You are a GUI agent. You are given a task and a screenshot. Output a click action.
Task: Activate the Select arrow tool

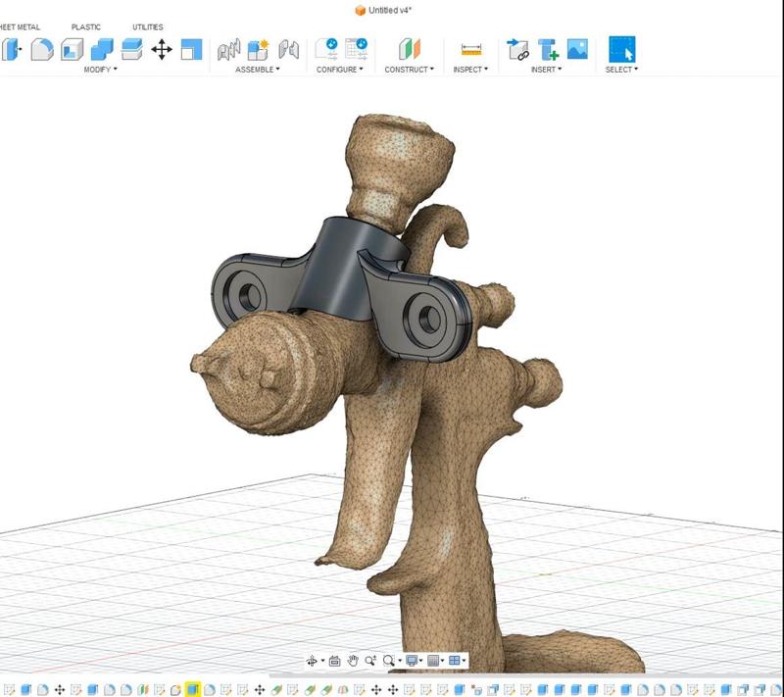pos(621,49)
